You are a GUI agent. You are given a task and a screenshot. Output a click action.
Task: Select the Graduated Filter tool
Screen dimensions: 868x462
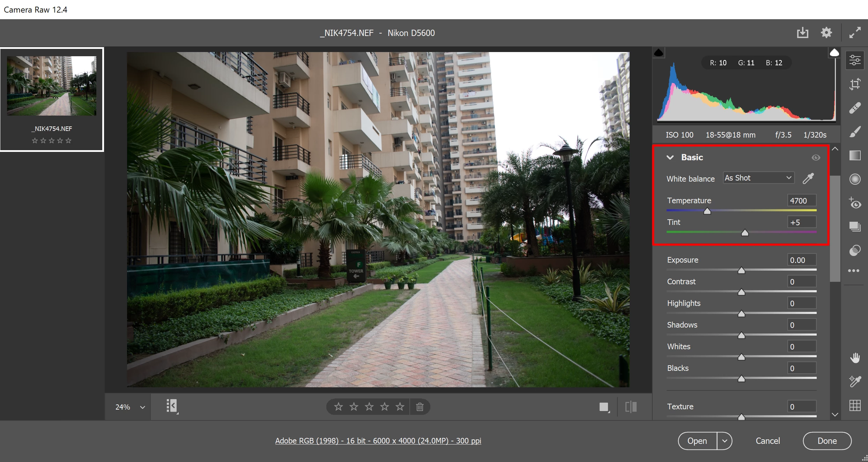[x=855, y=155]
